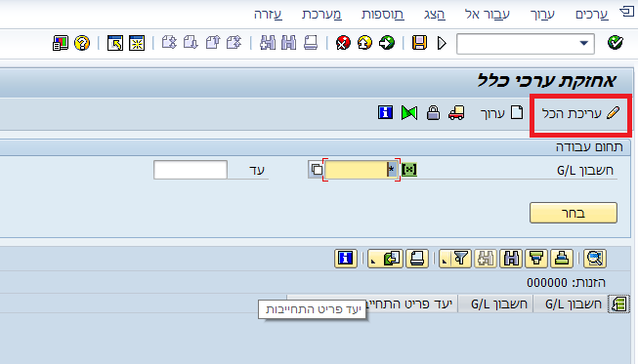This screenshot has height=364, width=638.
Task: Click the בחר button
Action: pos(574,213)
